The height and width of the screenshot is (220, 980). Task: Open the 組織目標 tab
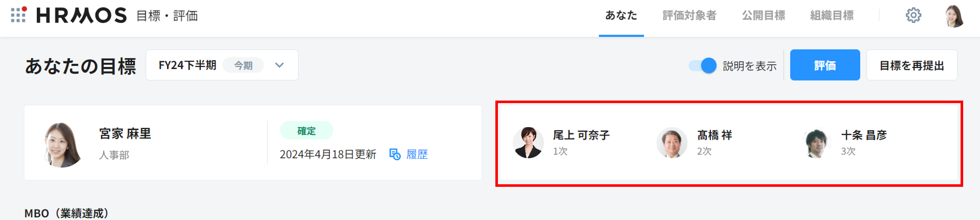tap(832, 16)
